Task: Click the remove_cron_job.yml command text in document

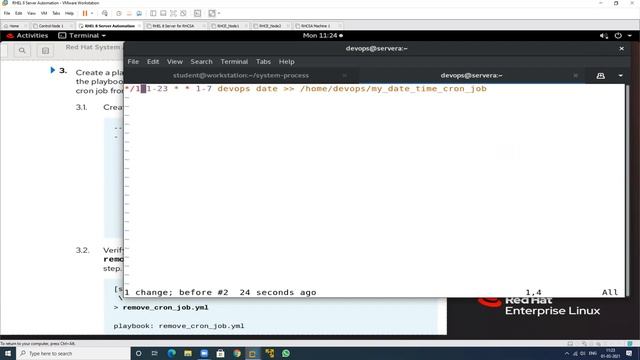Action: [x=165, y=307]
